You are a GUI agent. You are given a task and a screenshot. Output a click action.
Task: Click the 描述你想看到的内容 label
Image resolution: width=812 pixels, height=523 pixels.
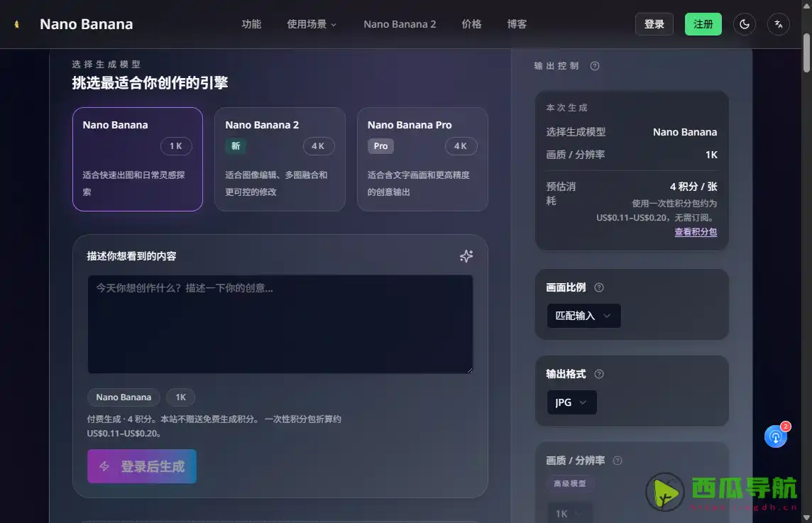(x=131, y=256)
